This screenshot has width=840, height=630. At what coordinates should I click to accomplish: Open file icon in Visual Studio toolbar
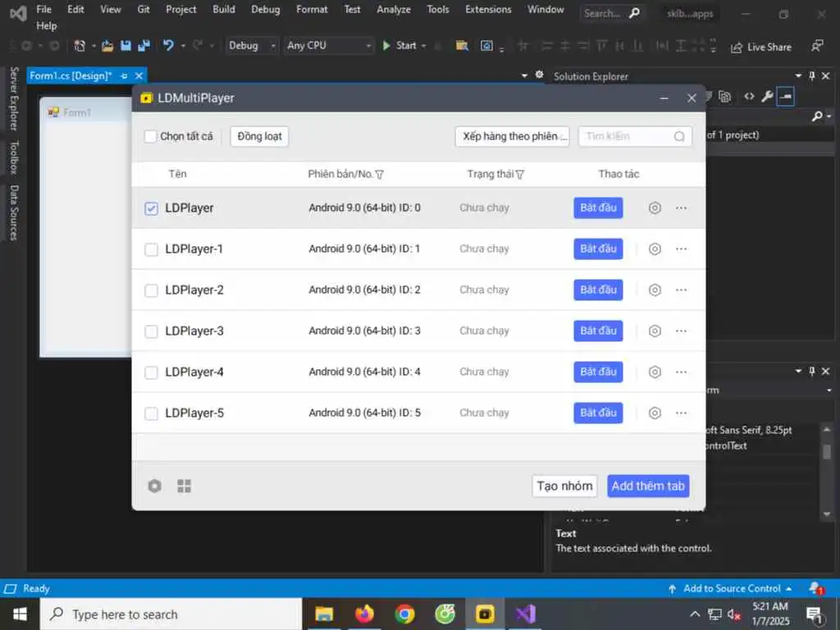point(107,46)
